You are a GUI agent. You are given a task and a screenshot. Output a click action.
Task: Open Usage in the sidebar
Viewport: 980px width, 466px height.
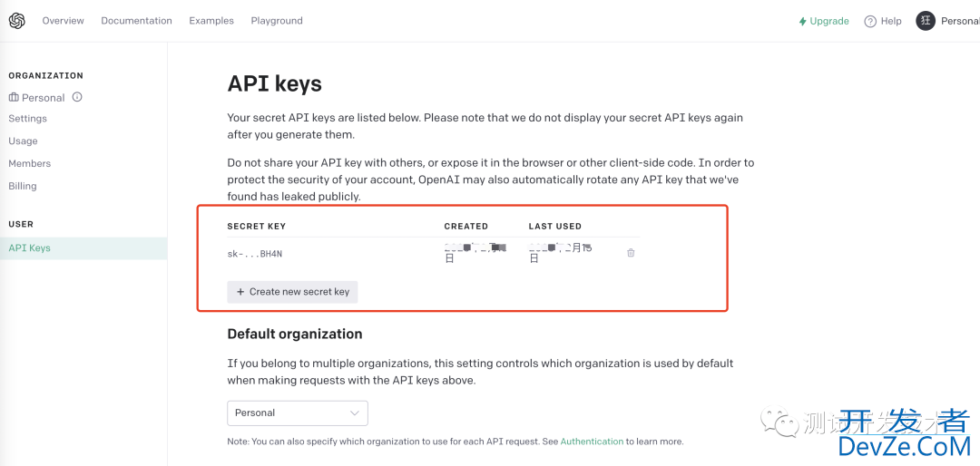click(x=23, y=141)
